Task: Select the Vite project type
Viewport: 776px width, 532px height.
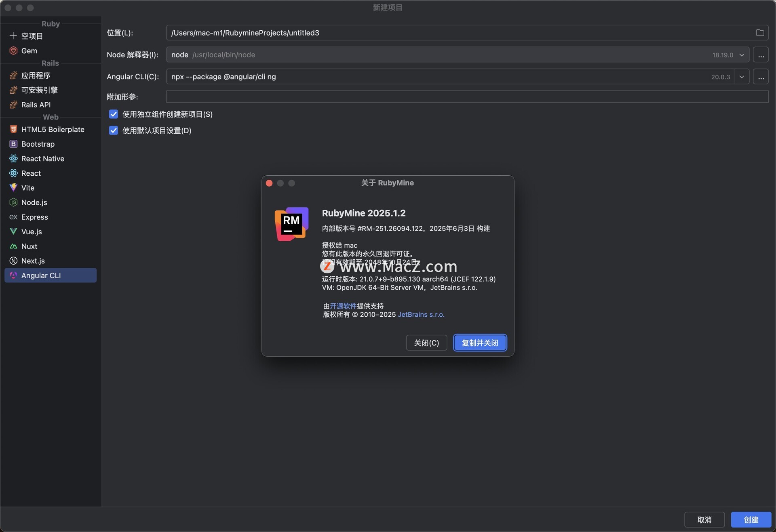Action: 51,187
